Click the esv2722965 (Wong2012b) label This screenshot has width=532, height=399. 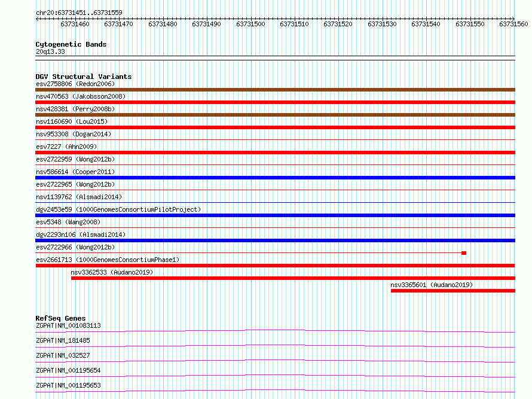[75, 184]
